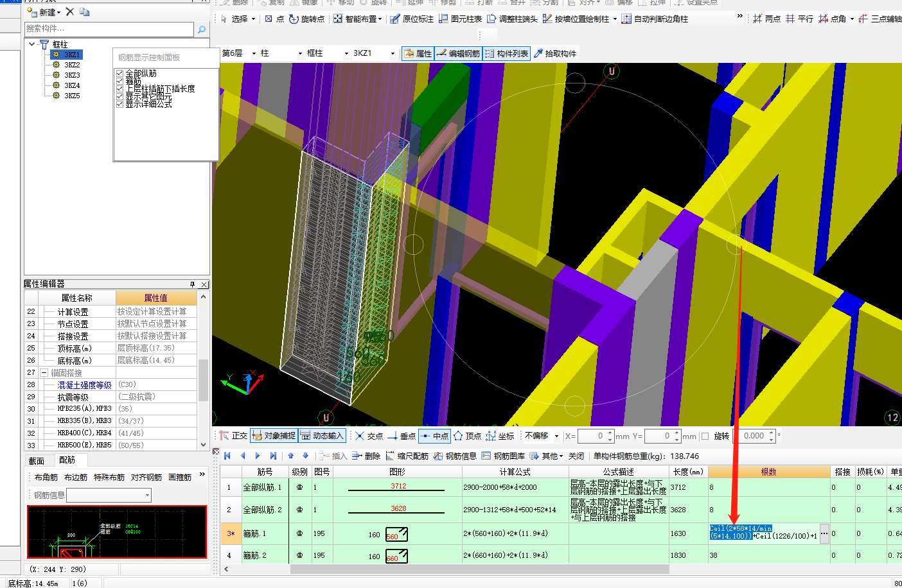The image size is (902, 588).
Task: Select the 点 point drawing tool
Action: pos(274,19)
